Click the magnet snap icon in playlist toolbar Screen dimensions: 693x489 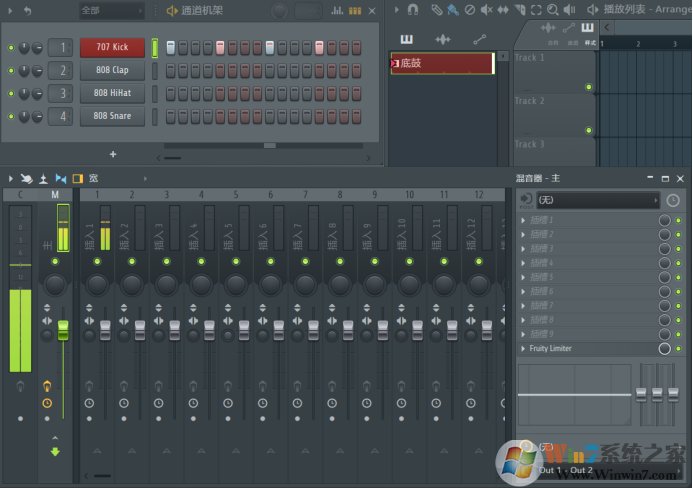point(412,9)
